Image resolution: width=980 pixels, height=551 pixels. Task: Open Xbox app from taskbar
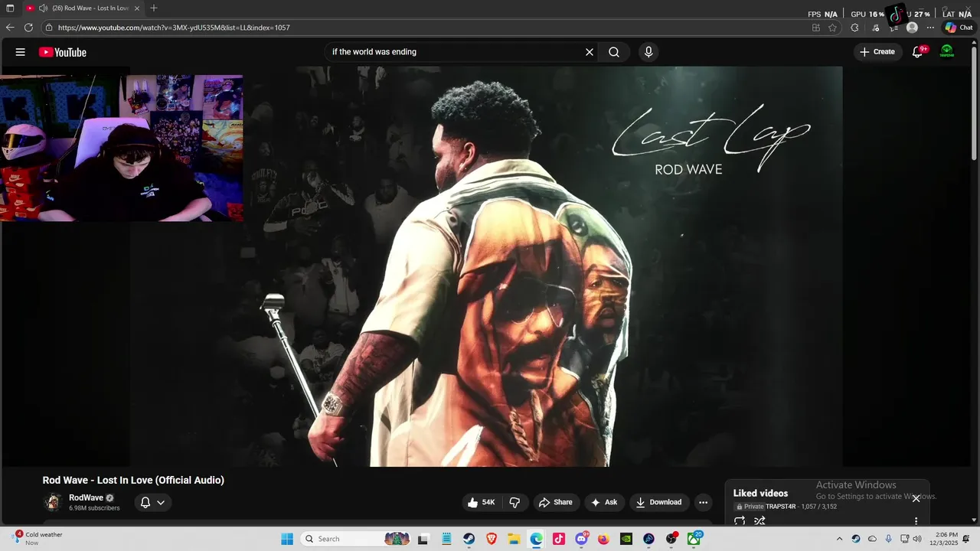click(x=694, y=539)
